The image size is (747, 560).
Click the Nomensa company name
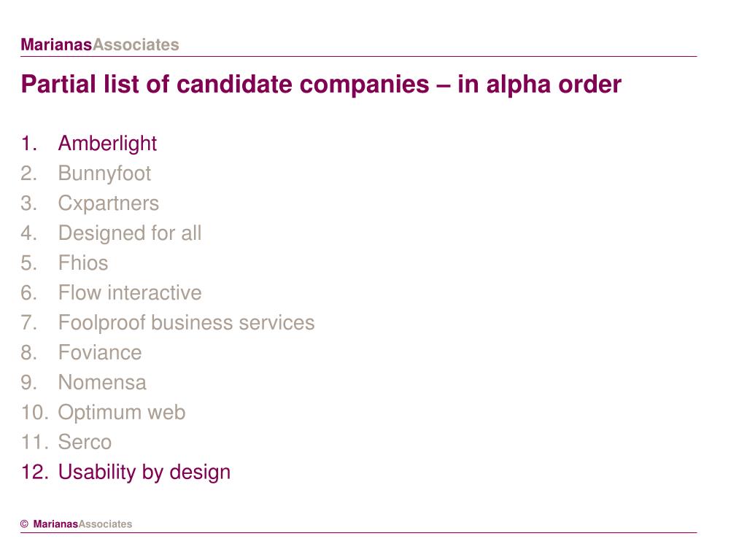pos(102,382)
